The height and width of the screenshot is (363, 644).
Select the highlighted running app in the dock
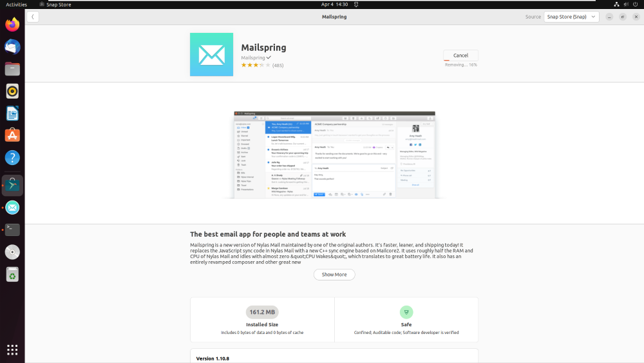tap(12, 186)
